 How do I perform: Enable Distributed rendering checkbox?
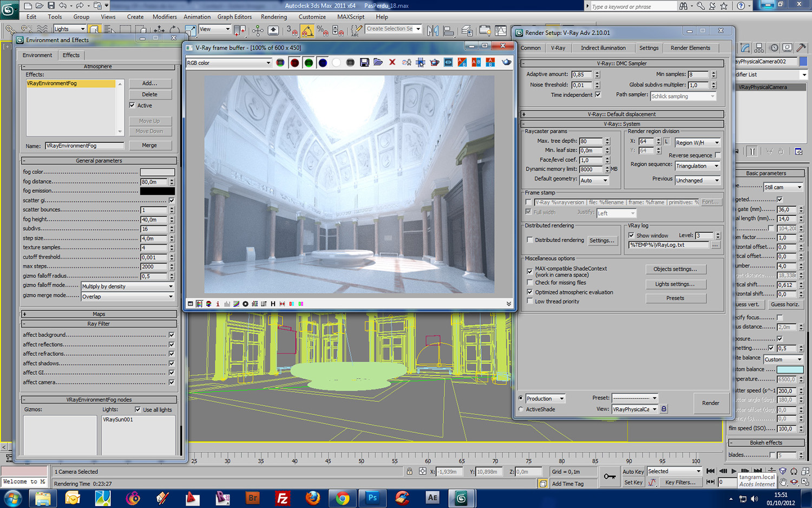tap(529, 240)
